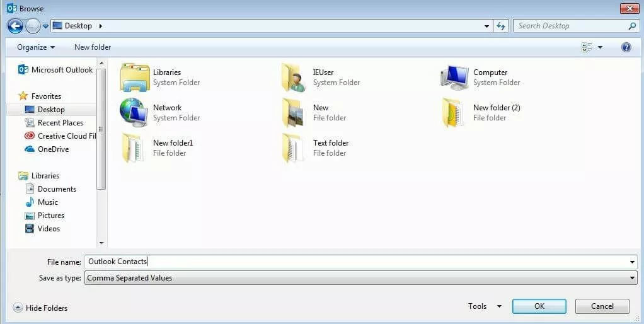The image size is (644, 324).
Task: Select the Network system folder icon
Action: pos(134,112)
